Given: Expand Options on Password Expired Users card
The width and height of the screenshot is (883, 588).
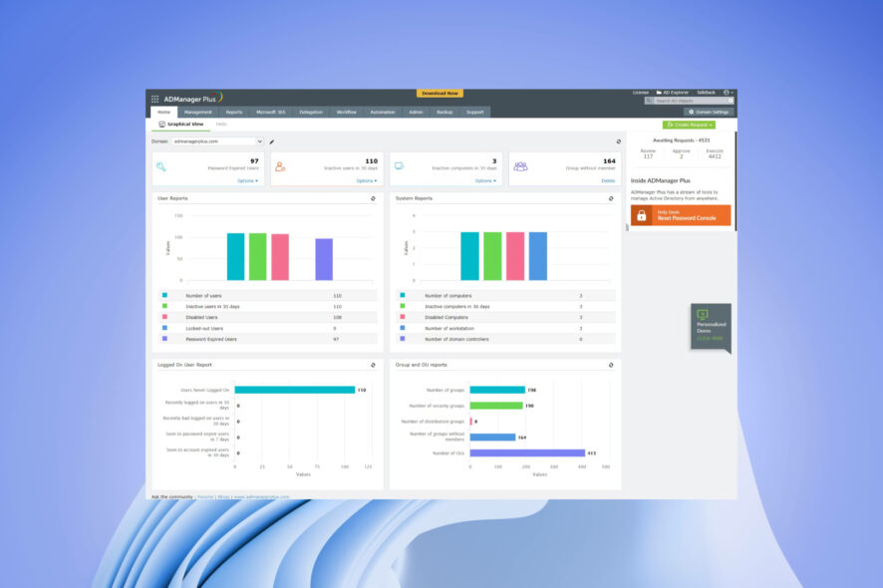Looking at the screenshot, I should pos(248,180).
